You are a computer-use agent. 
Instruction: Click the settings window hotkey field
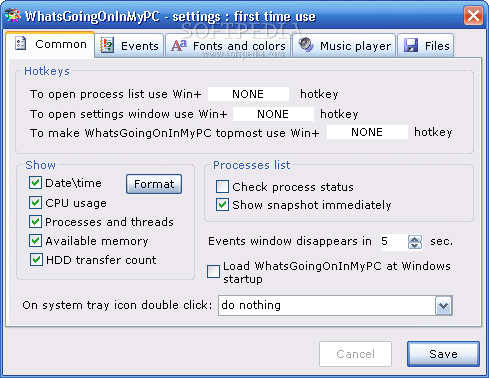click(273, 114)
